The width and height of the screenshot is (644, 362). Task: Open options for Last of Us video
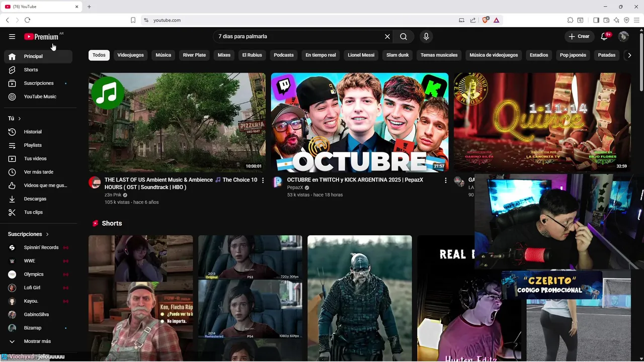pos(263,180)
